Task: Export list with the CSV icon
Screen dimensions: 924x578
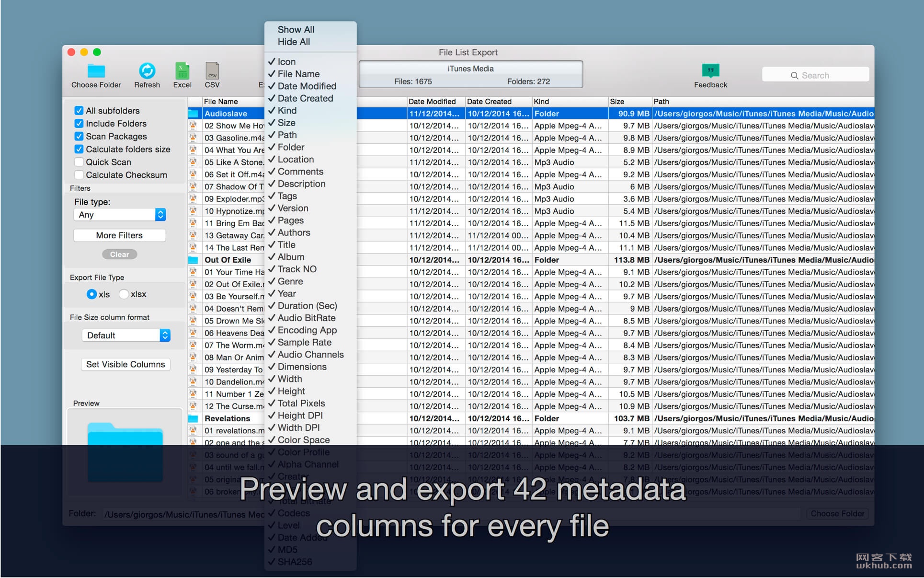Action: [x=212, y=71]
